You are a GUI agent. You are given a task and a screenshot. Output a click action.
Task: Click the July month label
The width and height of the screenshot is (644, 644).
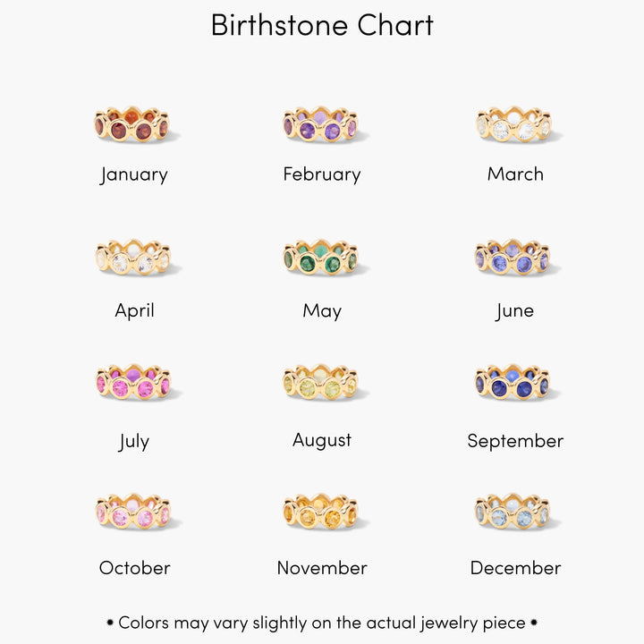[x=134, y=441]
